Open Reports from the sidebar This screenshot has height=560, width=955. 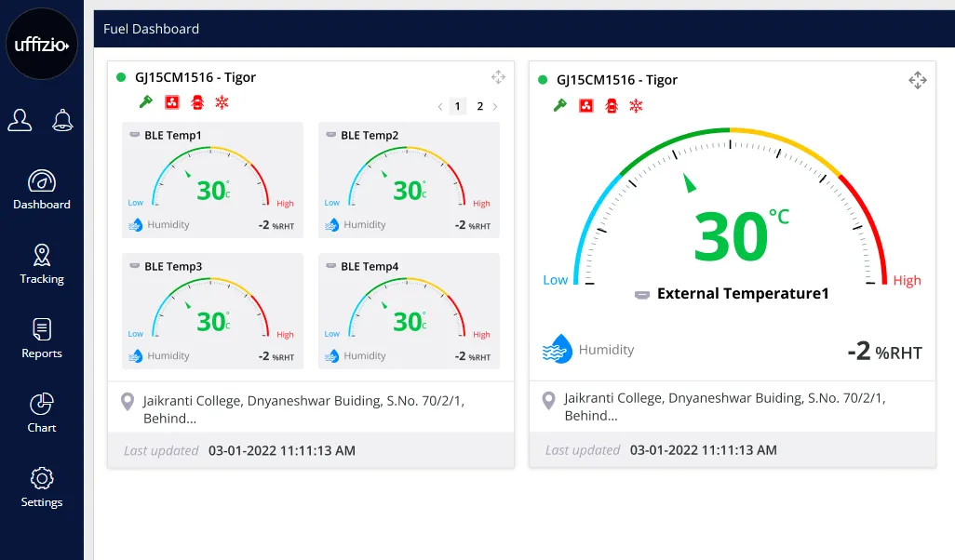coord(41,328)
